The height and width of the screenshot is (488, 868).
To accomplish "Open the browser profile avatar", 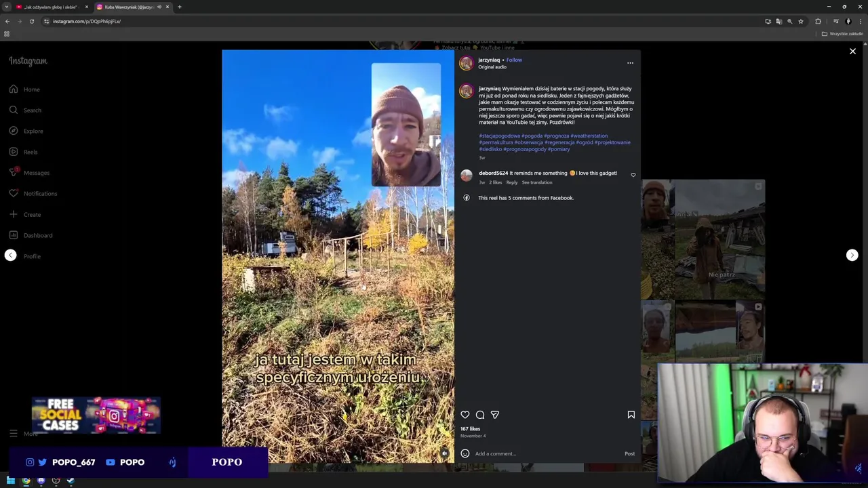I will 848,21.
